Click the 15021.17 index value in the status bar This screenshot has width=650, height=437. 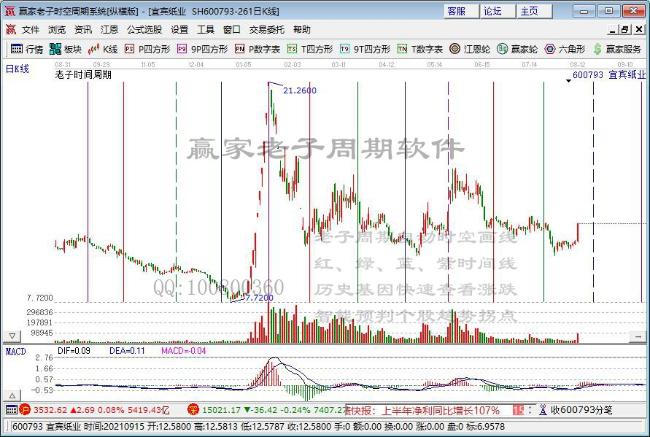(x=221, y=410)
